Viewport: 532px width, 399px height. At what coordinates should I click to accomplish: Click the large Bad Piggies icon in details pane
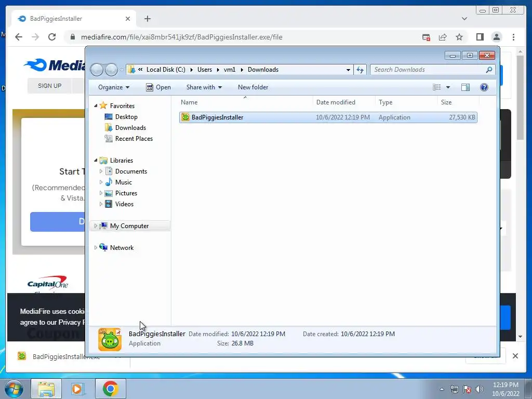pyautogui.click(x=110, y=339)
